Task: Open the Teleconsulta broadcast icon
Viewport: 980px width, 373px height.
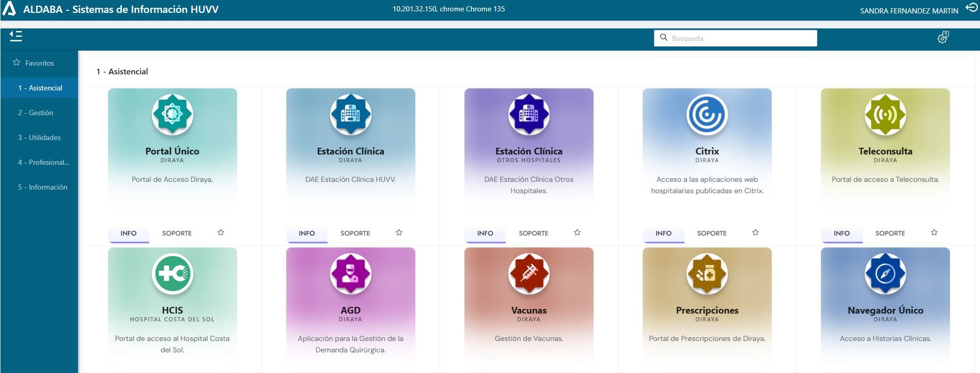Action: 885,114
